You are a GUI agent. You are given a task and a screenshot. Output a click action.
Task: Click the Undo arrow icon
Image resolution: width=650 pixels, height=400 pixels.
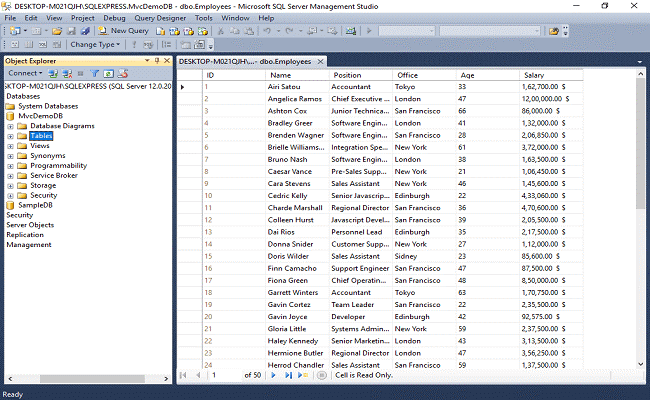click(x=267, y=31)
